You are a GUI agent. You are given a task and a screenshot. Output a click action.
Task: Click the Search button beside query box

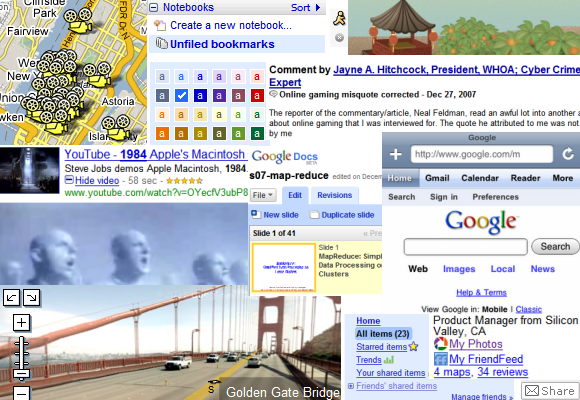tap(555, 246)
